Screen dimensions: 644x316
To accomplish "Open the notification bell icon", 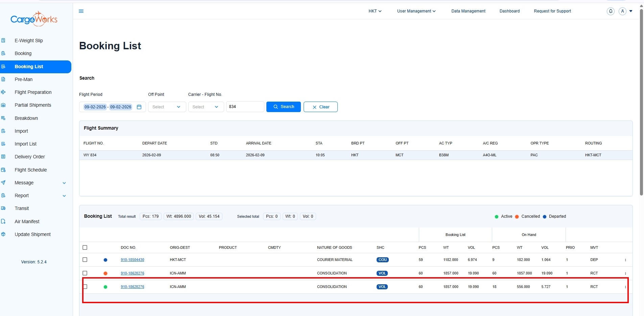I will pyautogui.click(x=611, y=11).
